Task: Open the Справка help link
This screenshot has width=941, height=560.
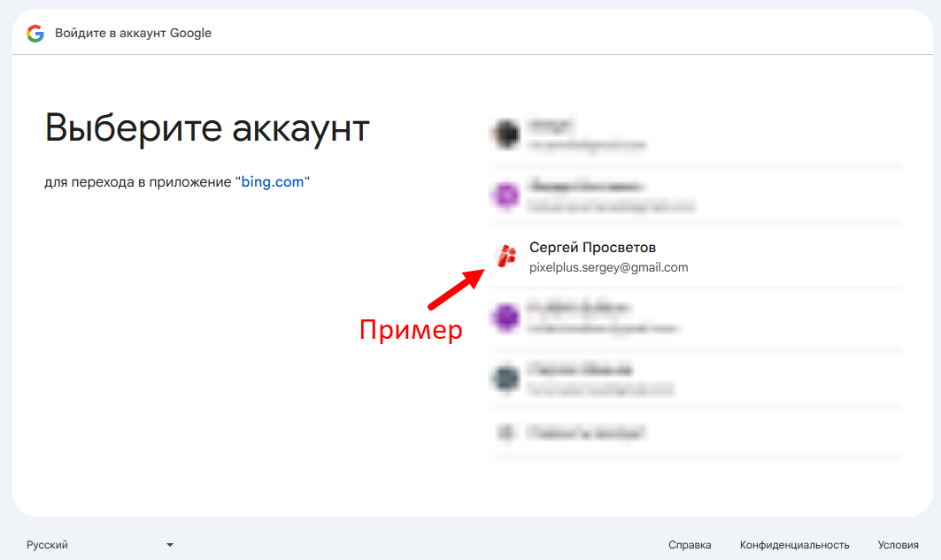Action: 690,545
